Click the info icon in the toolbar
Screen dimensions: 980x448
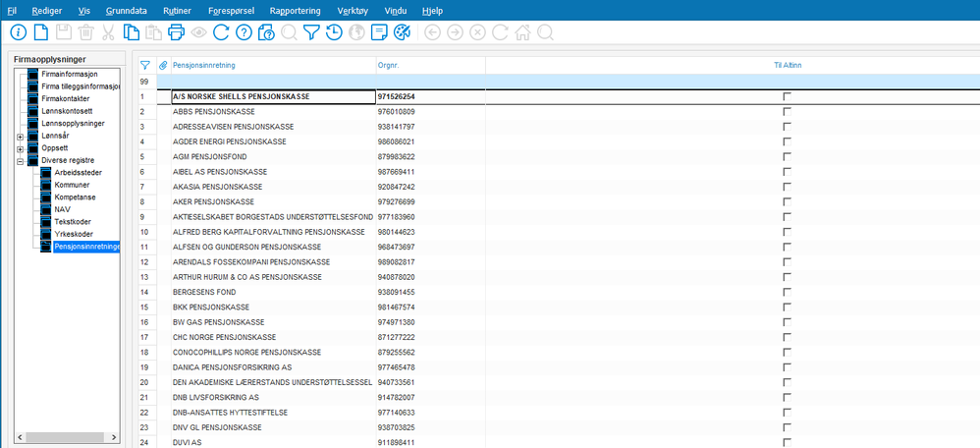pos(18,32)
